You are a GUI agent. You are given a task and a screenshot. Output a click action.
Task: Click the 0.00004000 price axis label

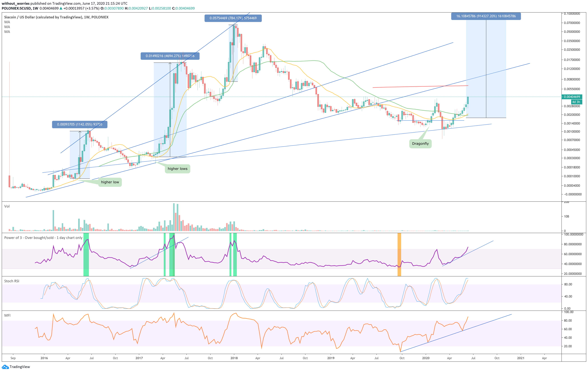coord(572,186)
